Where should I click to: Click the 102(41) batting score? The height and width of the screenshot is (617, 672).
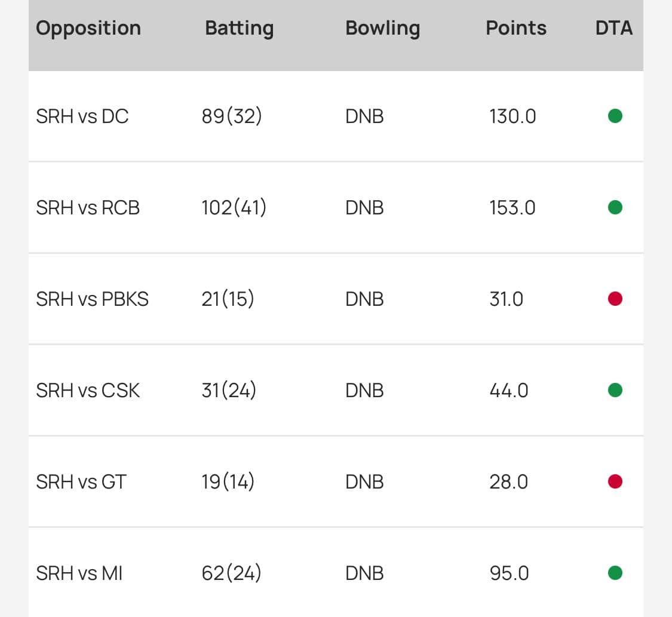pos(234,208)
